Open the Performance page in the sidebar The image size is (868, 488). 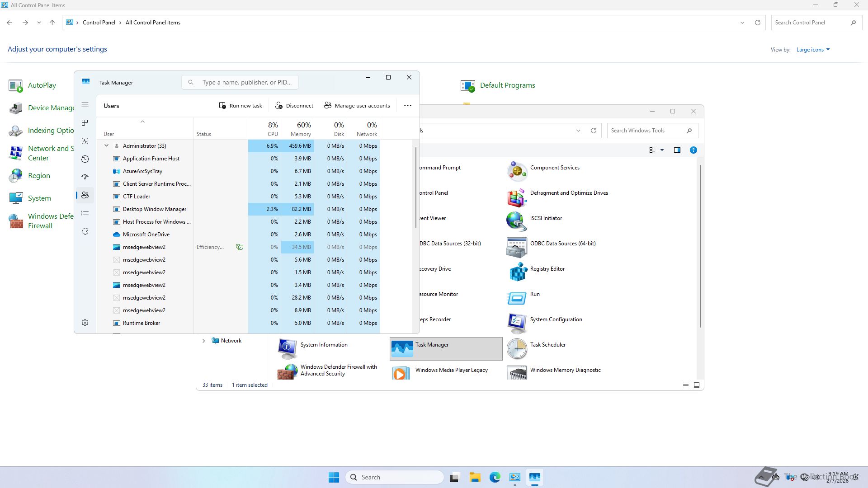point(85,141)
